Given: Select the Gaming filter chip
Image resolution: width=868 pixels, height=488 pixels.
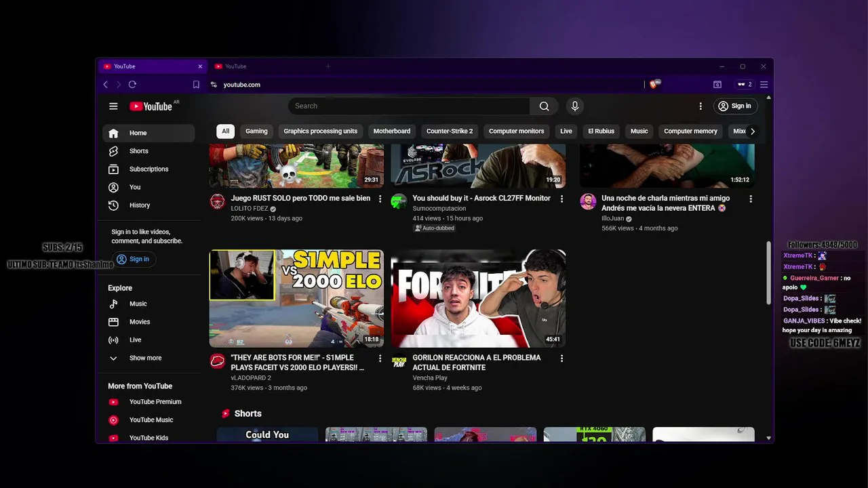Looking at the screenshot, I should (256, 131).
